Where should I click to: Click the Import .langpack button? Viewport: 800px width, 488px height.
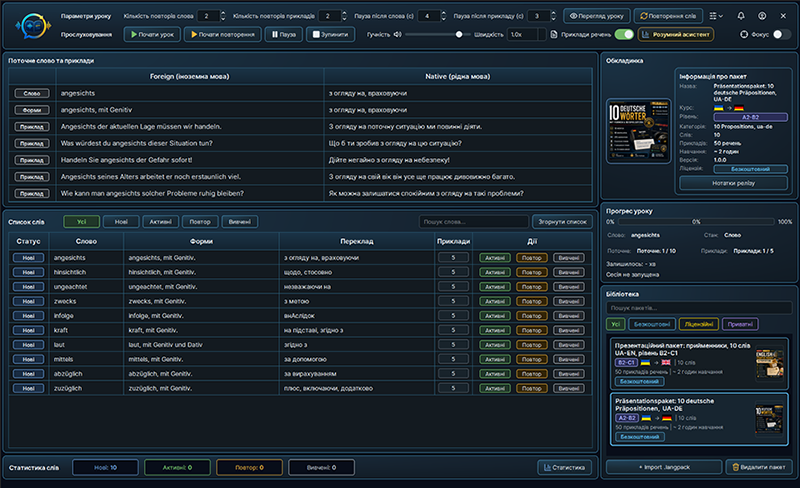click(664, 467)
